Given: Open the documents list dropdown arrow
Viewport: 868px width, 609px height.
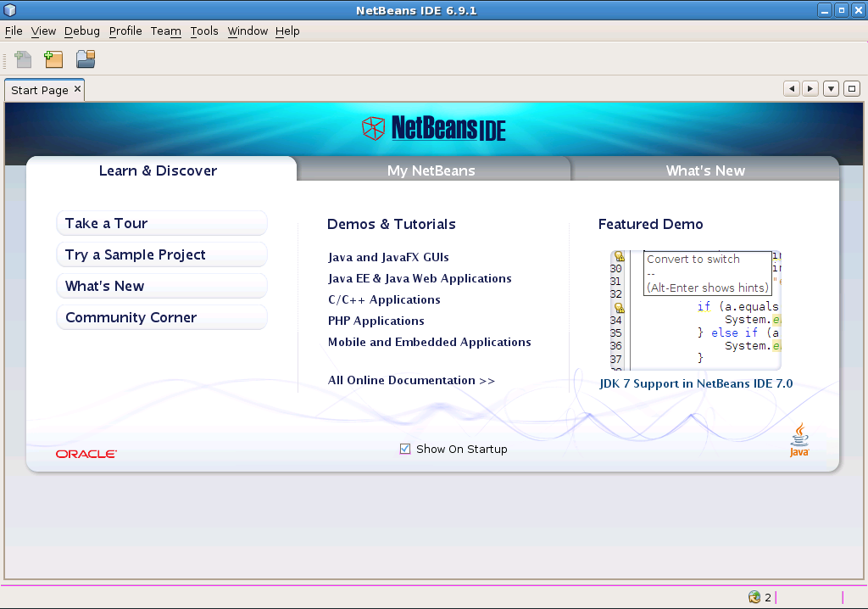Looking at the screenshot, I should pos(831,88).
